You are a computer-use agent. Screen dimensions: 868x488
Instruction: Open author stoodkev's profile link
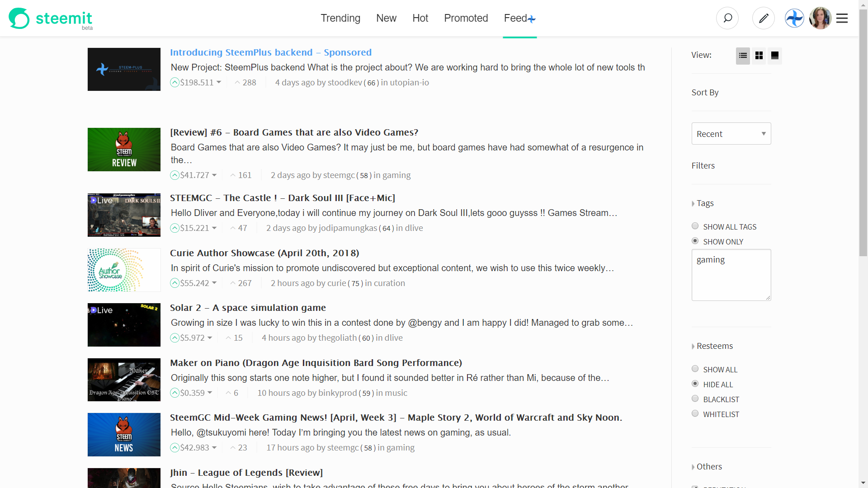[x=345, y=82]
